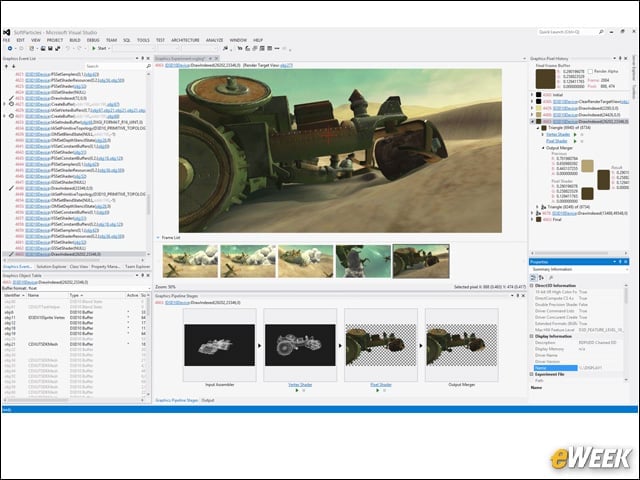Select the first frame thumbnail in Frame List
Screen dimensions: 640x480
click(190, 261)
